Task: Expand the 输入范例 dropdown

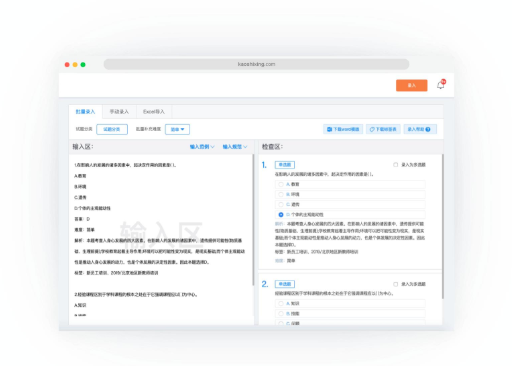Action: click(x=202, y=147)
